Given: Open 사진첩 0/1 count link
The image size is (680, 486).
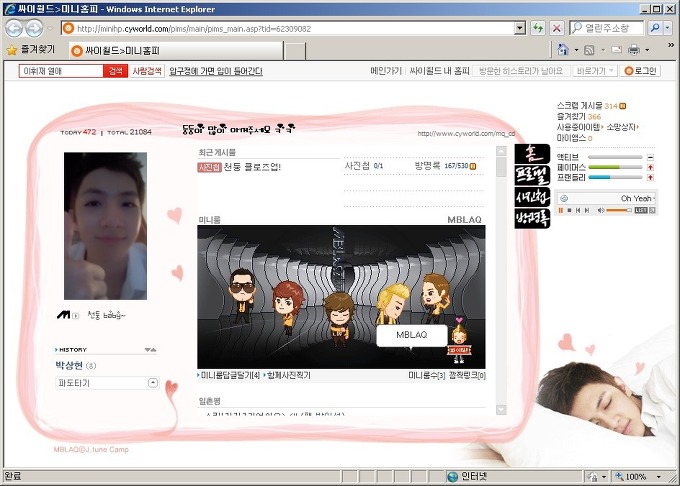Looking at the screenshot, I should click(x=364, y=166).
